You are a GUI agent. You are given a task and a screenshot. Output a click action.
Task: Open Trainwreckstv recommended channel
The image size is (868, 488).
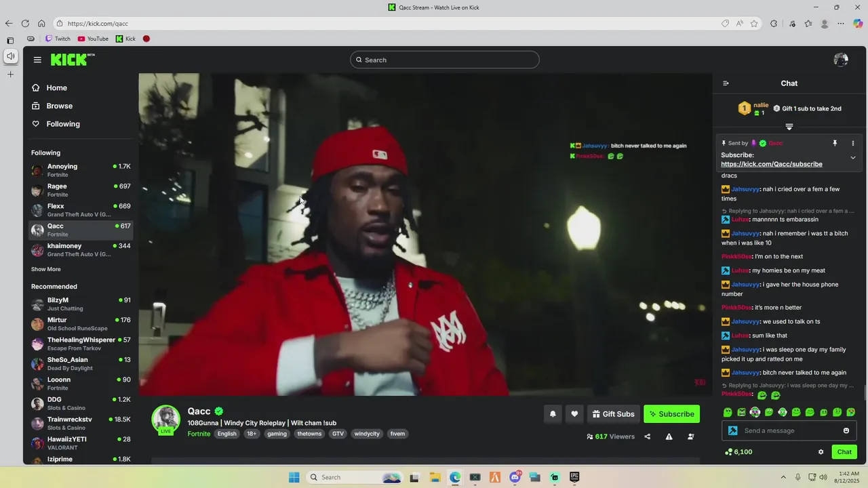pos(81,423)
